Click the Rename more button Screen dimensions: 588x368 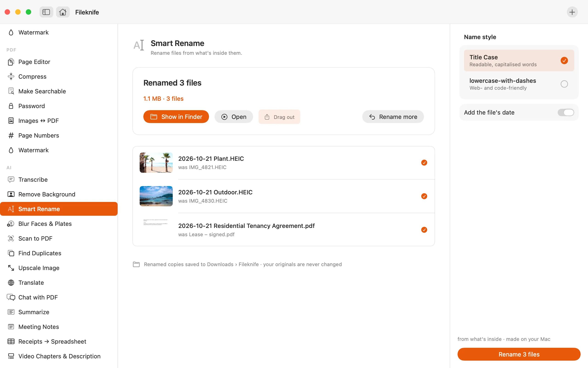(x=393, y=117)
